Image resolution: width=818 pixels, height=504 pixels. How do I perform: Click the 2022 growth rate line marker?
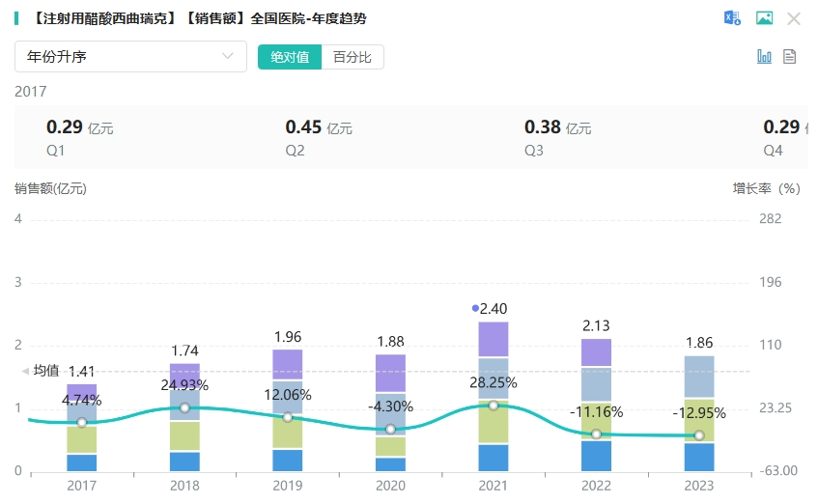[597, 434]
